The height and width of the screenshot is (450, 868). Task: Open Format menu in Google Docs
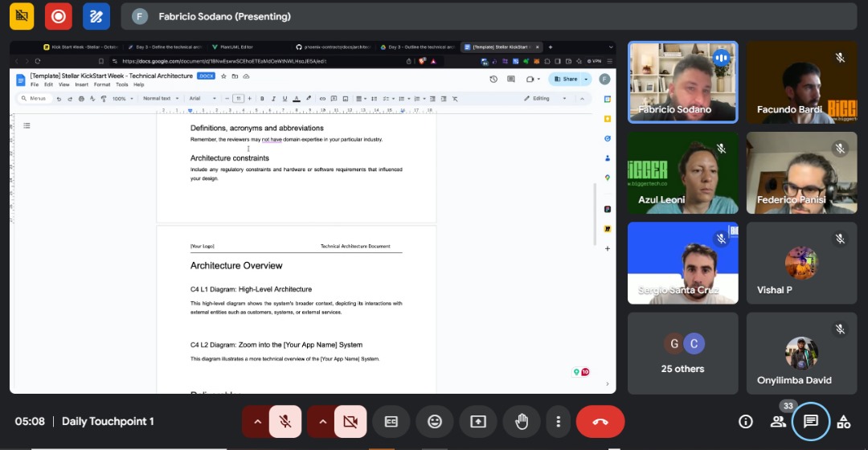[x=102, y=84]
